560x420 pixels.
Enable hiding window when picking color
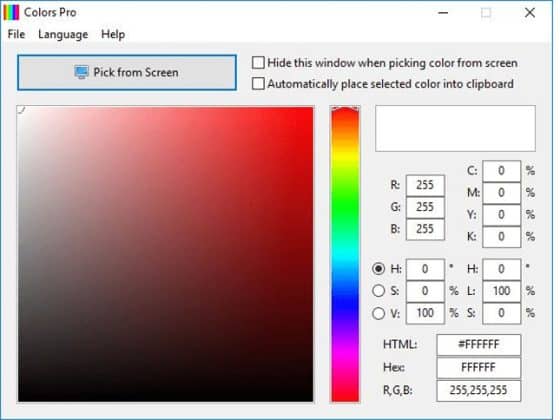258,63
